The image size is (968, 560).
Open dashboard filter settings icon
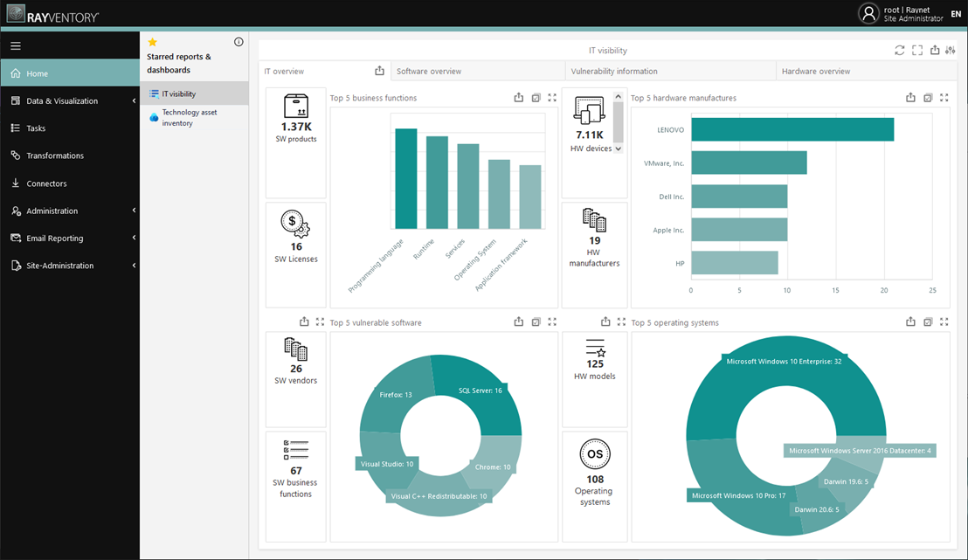[x=951, y=50]
